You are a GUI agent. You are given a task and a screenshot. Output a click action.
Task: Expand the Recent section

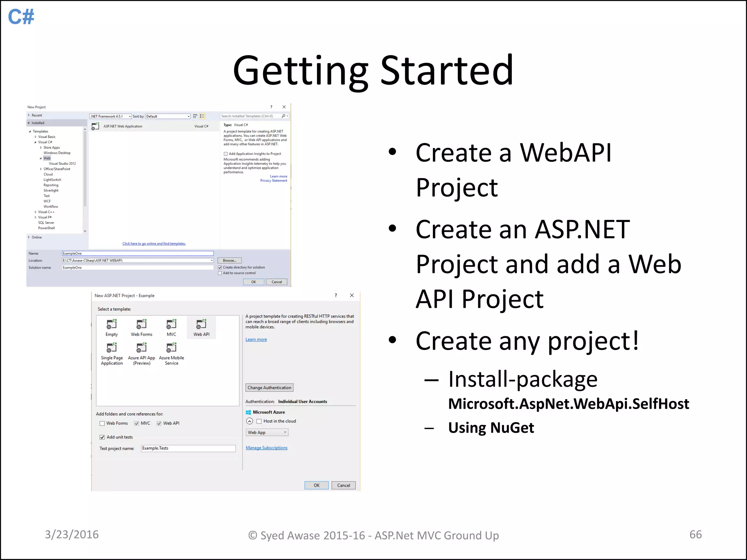tap(29, 115)
